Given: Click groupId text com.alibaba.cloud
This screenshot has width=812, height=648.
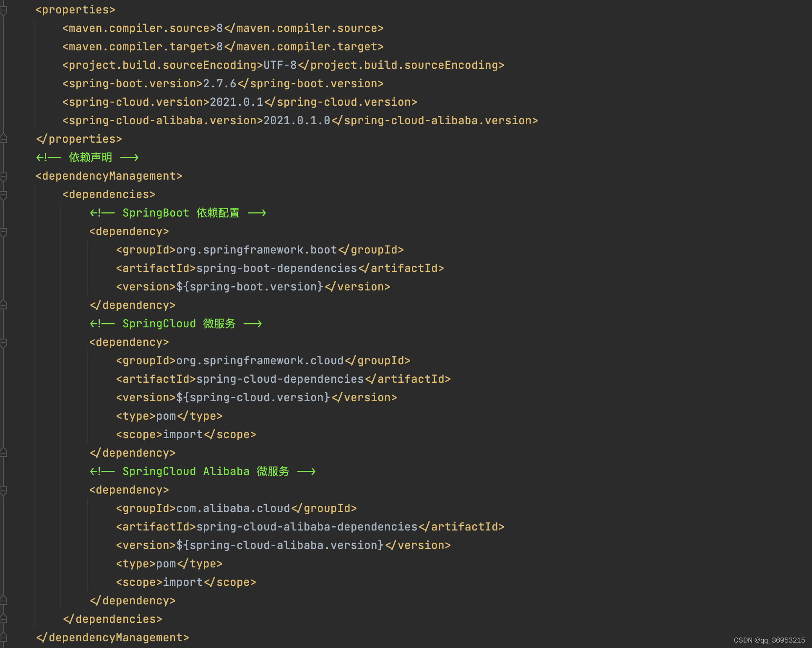Looking at the screenshot, I should pyautogui.click(x=233, y=508).
